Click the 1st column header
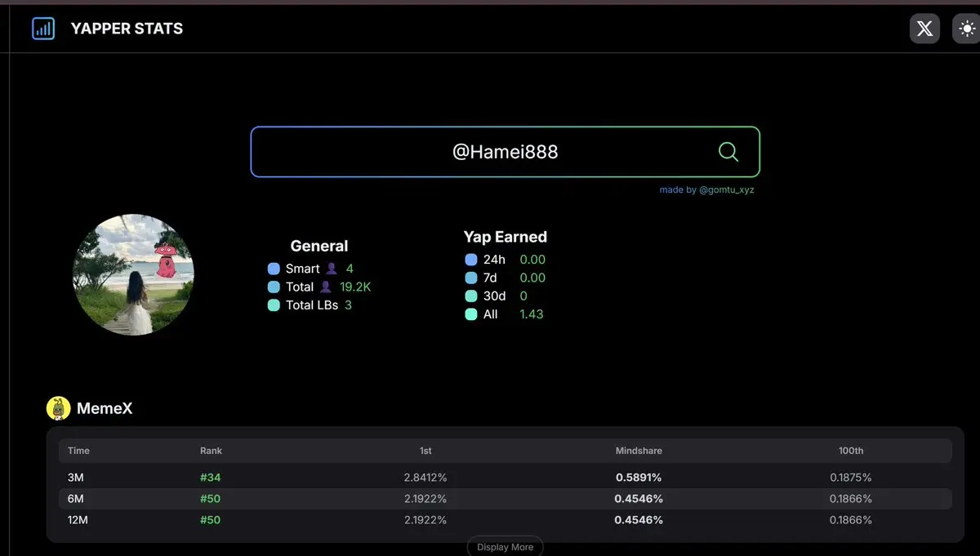This screenshot has width=980, height=556. pyautogui.click(x=425, y=451)
